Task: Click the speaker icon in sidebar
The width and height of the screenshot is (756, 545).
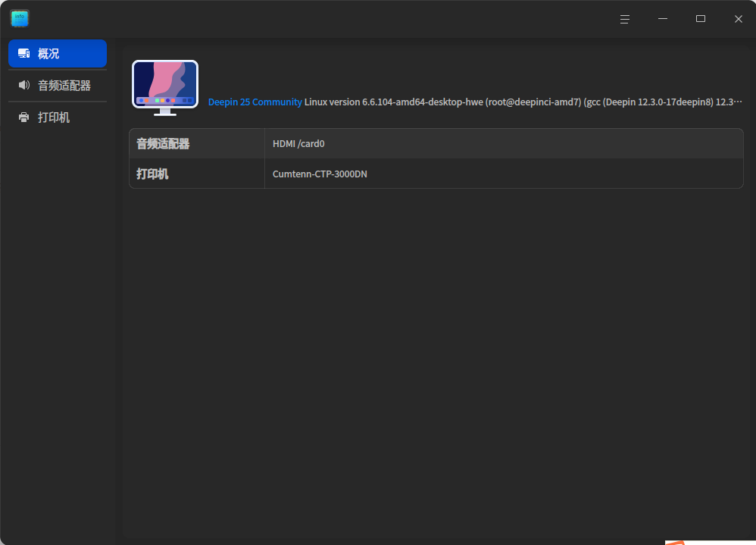Action: (24, 86)
